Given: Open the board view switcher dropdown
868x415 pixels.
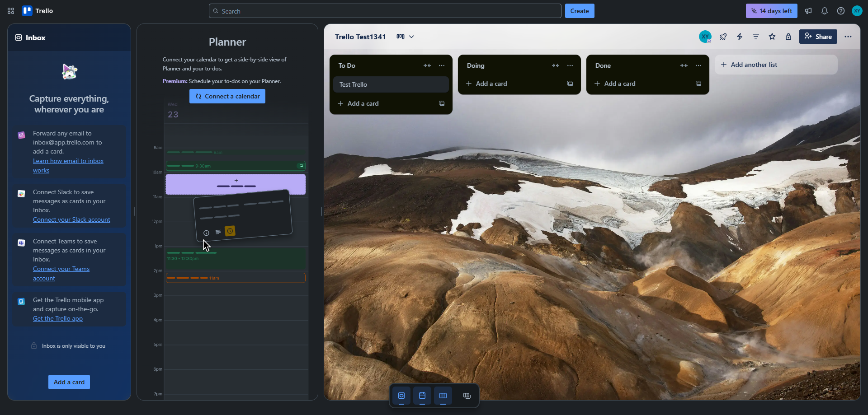Looking at the screenshot, I should coord(406,37).
